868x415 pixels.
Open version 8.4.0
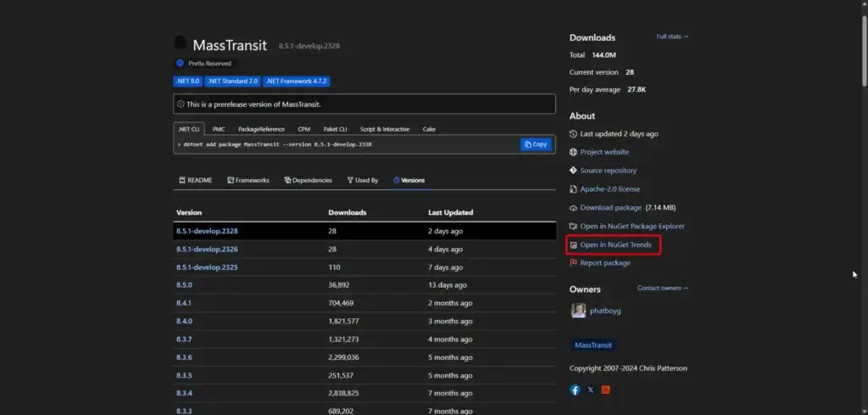click(184, 322)
